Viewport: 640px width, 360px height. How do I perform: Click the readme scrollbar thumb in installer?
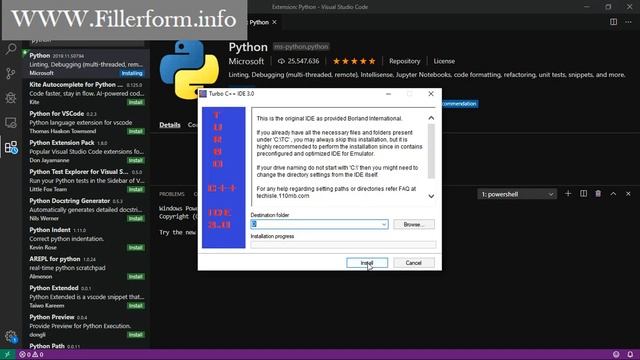tap(431, 151)
